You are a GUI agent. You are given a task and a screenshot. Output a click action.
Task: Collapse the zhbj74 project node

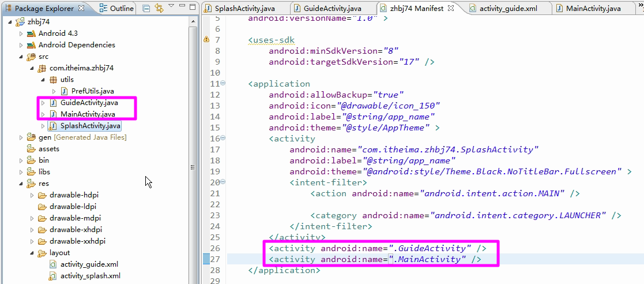(10, 22)
